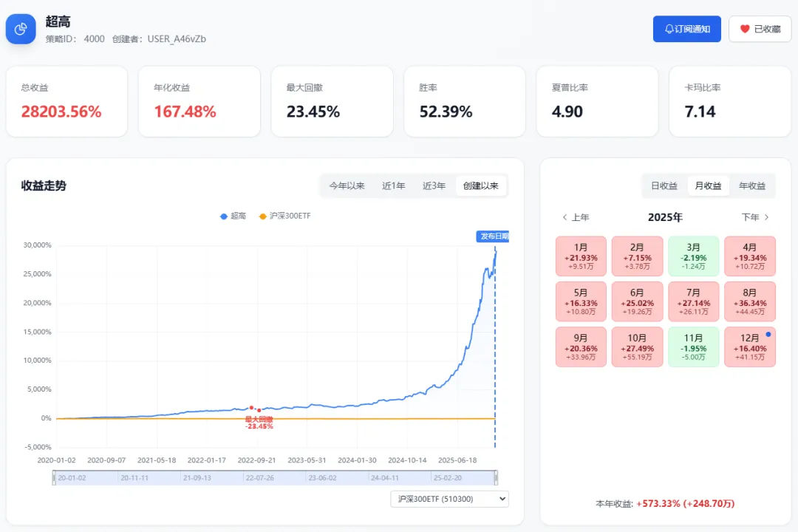Show the 日收益 tab
This screenshot has height=532, width=798.
click(x=664, y=186)
